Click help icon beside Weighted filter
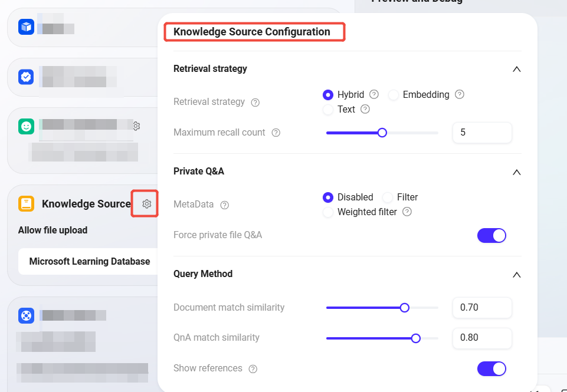Image resolution: width=567 pixels, height=392 pixels. click(x=407, y=212)
